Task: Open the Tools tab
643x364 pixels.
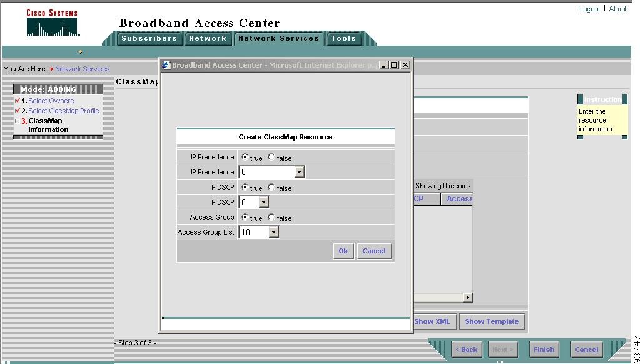Action: [x=343, y=39]
